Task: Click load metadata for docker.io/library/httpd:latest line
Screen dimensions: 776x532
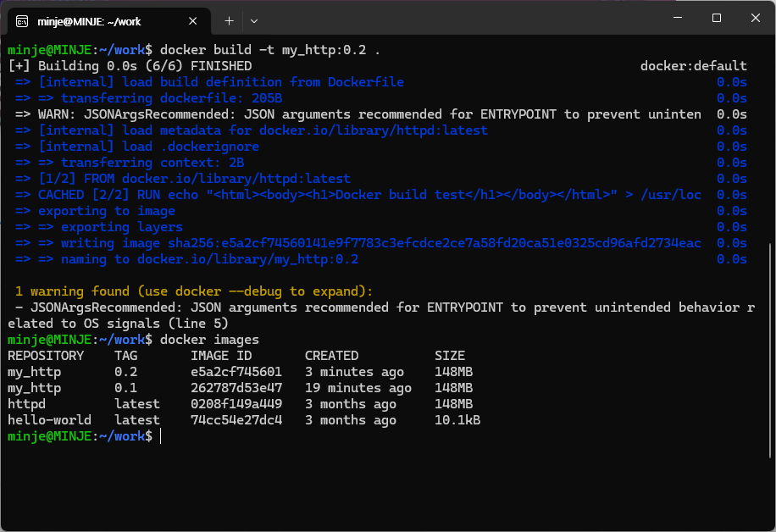Action: point(252,130)
